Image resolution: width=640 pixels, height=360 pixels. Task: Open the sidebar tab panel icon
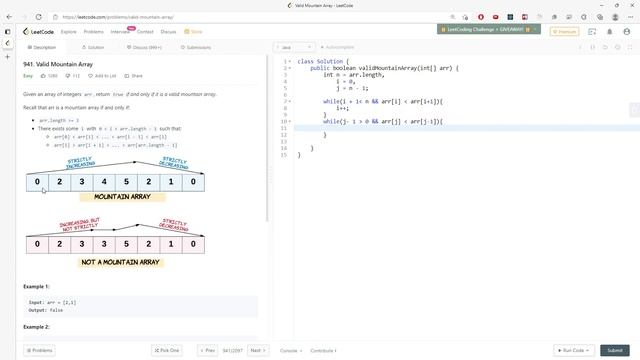point(7,31)
